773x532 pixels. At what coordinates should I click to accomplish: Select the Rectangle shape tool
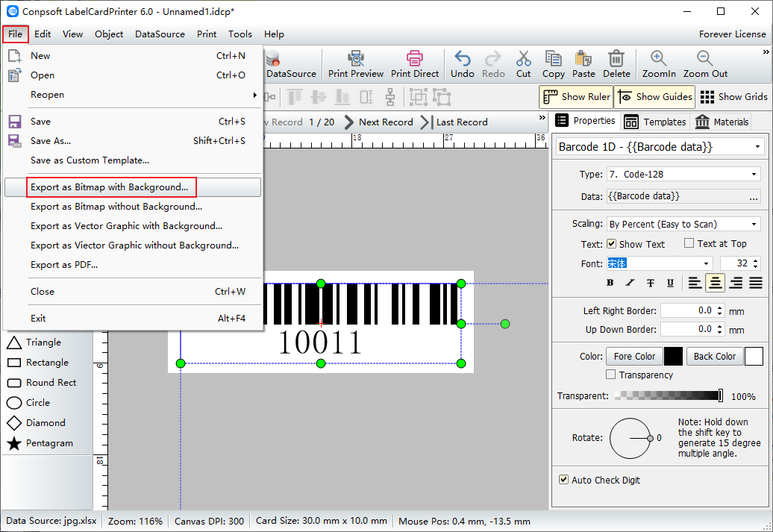(38, 363)
